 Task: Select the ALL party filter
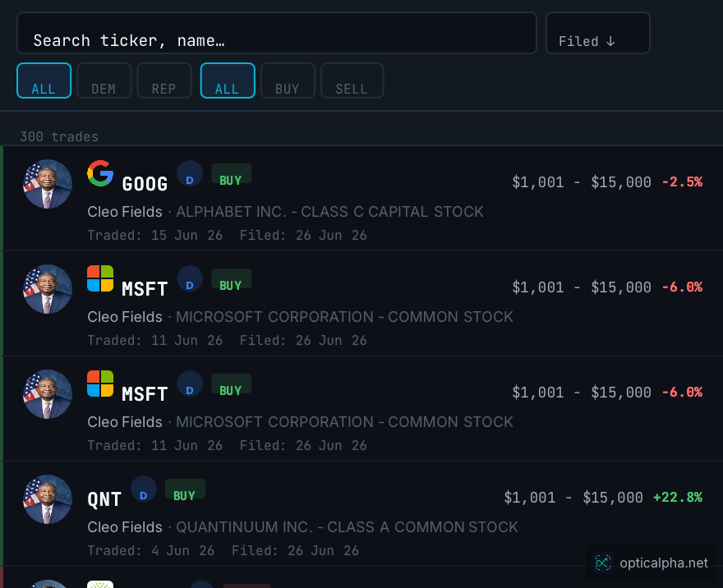44,80
